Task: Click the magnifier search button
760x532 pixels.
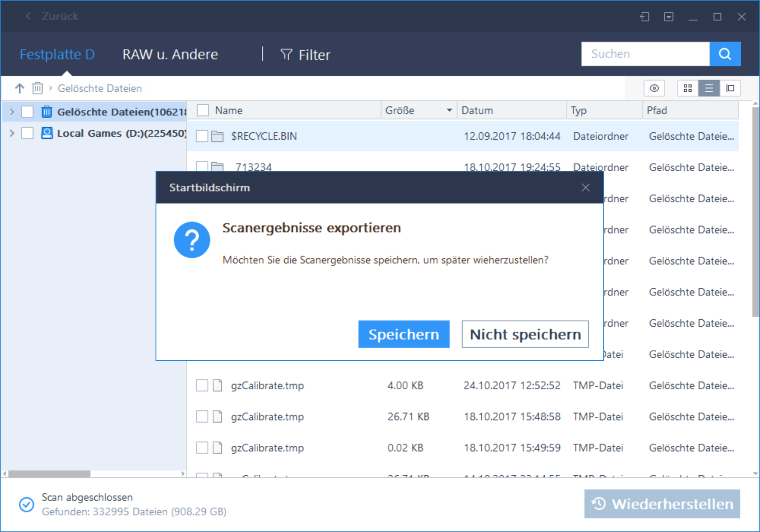Action: (x=725, y=54)
